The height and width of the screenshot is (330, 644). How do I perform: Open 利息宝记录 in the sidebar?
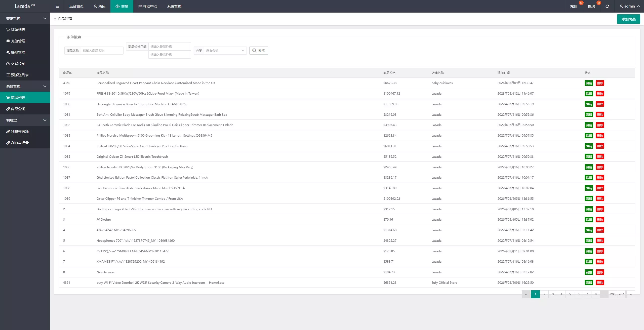[x=25, y=143]
